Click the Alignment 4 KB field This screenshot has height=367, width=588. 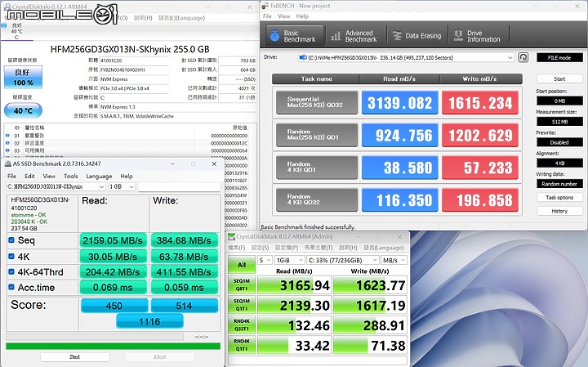pyautogui.click(x=559, y=163)
